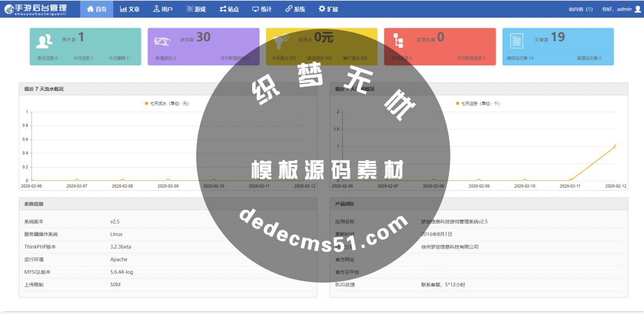The height and width of the screenshot is (314, 644).
Task: Open the 系统 system menu
Action: (x=295, y=9)
